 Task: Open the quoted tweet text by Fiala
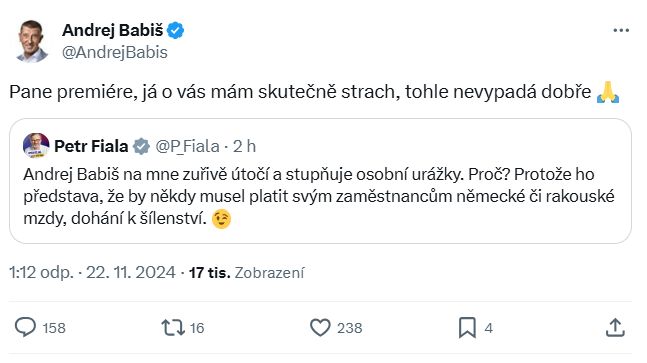pyautogui.click(x=319, y=196)
